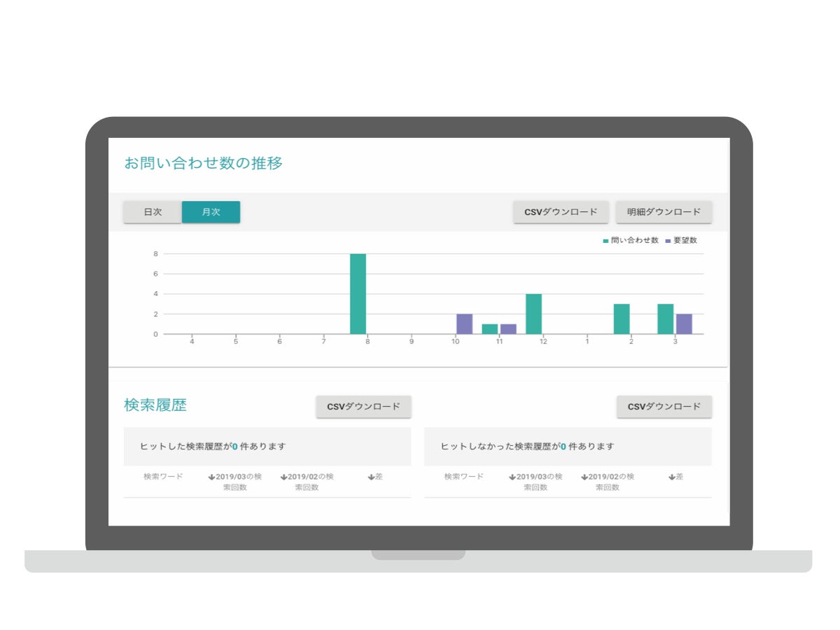The height and width of the screenshot is (630, 840).
Task: Click CSVダウンロード above the non-hit search table
Action: (664, 407)
